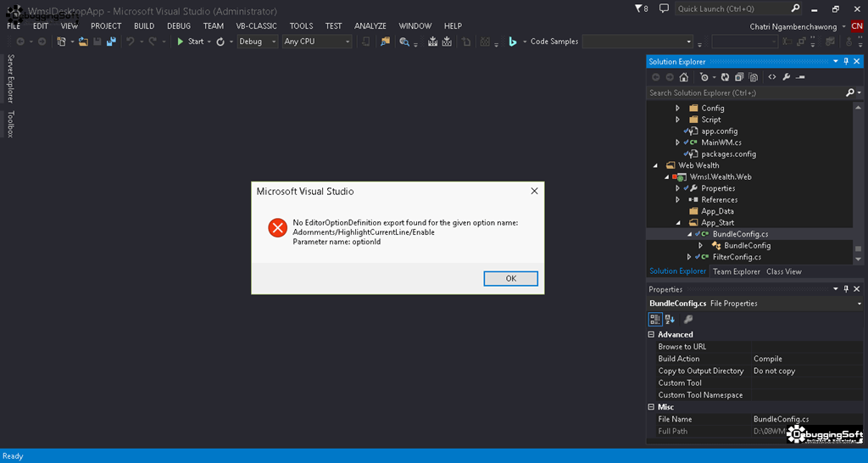Image resolution: width=868 pixels, height=463 pixels.
Task: Click the Solution Explorer Refresh icon
Action: [725, 77]
